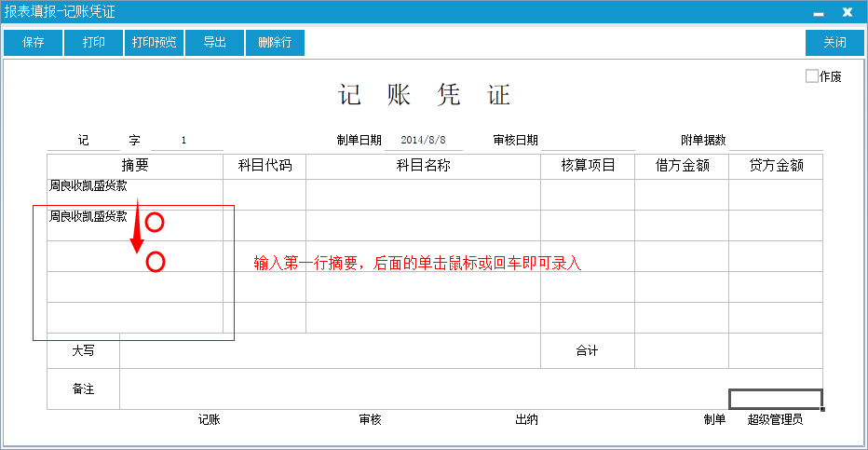Click the 关闭 button
The height and width of the screenshot is (450, 868).
click(834, 43)
